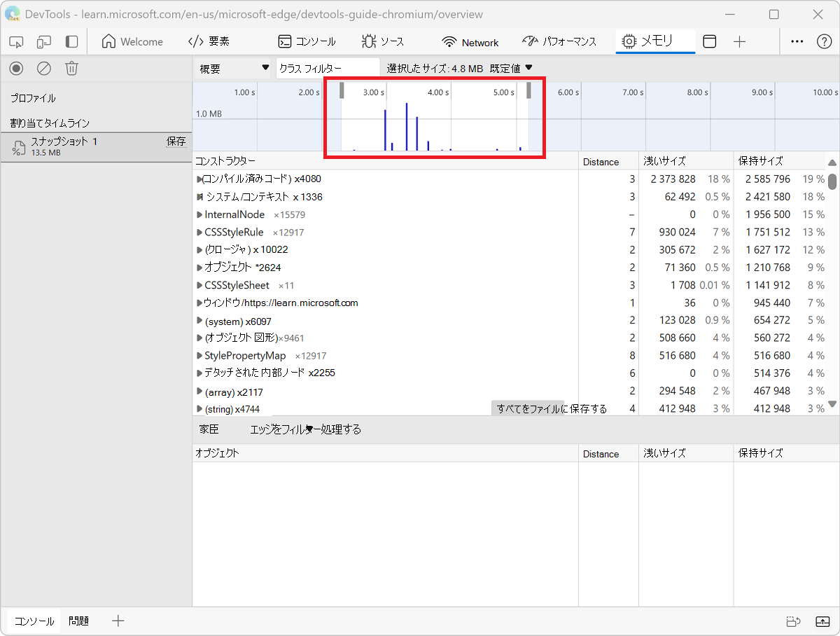Expand the (string) x4744 row
The height and width of the screenshot is (636, 840).
199,408
